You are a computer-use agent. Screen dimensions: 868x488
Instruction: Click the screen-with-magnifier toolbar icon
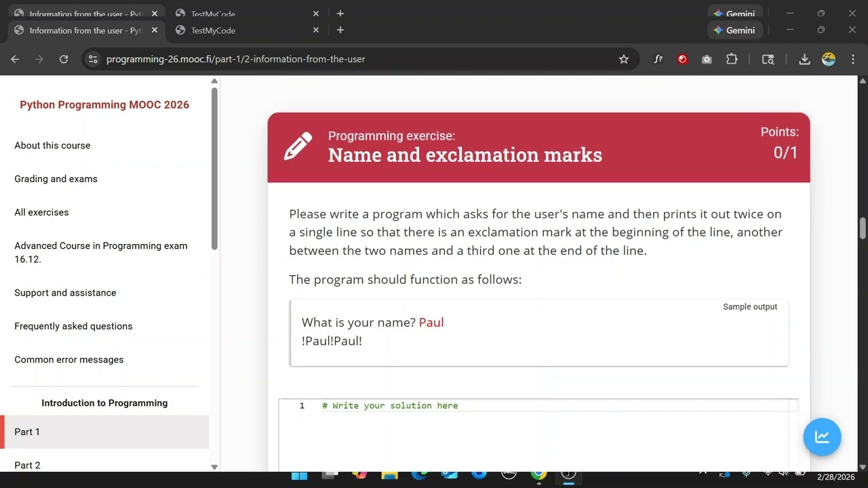768,59
